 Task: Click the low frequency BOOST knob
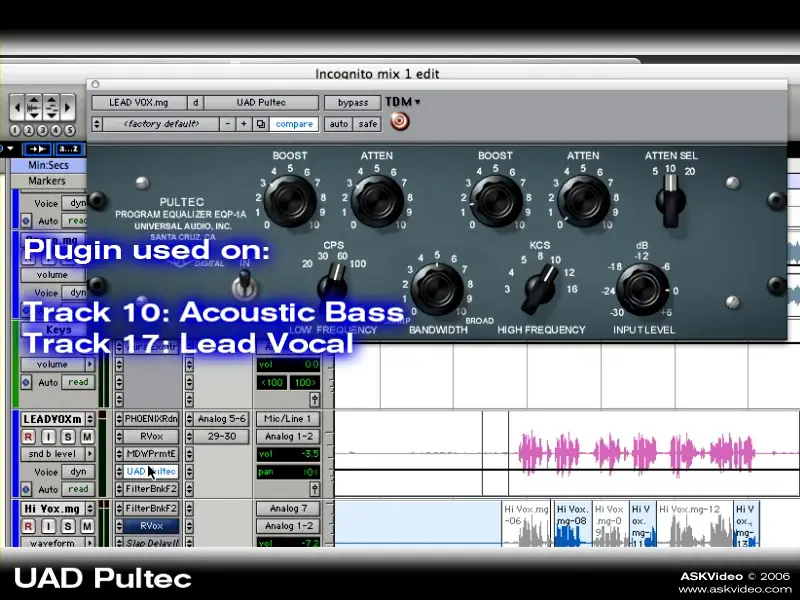pos(290,201)
